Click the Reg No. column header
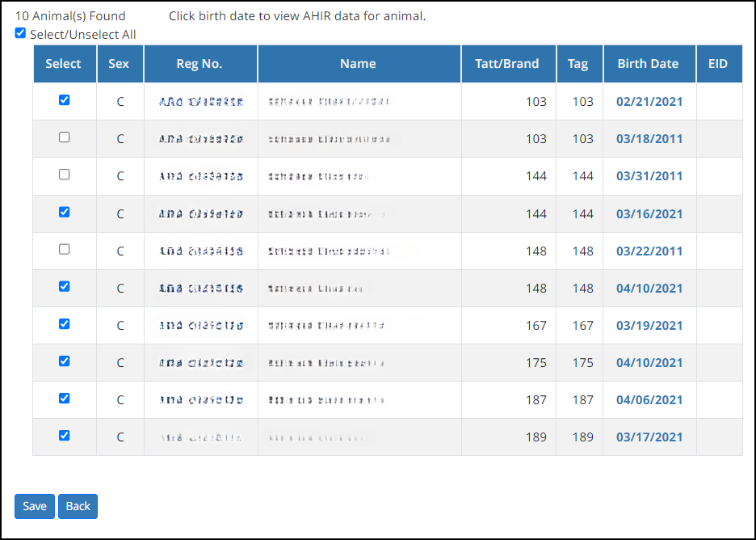This screenshot has width=756, height=540. (x=200, y=64)
